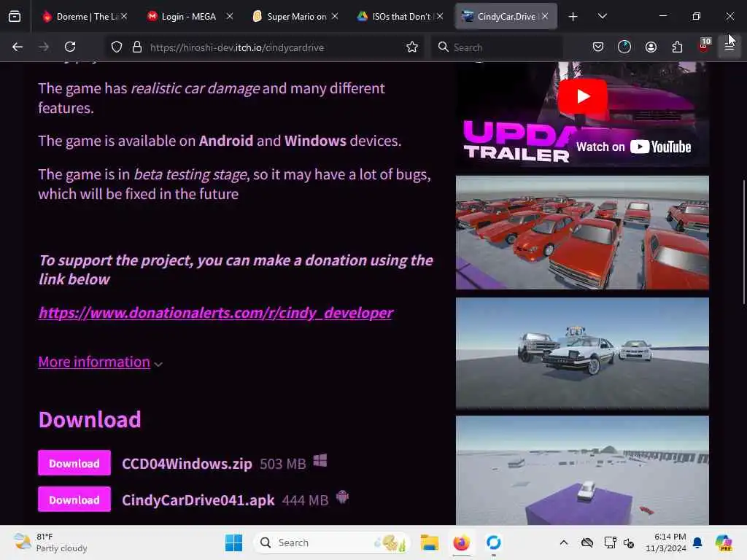Close the ISOs that Don't tab
Image resolution: width=747 pixels, height=560 pixels.
(x=440, y=17)
